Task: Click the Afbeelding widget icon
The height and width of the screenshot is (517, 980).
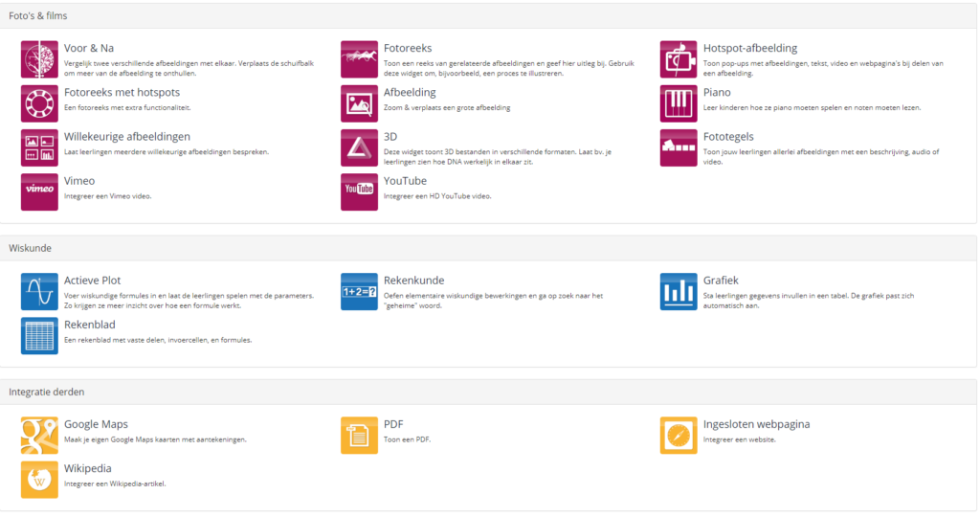Action: (x=359, y=103)
